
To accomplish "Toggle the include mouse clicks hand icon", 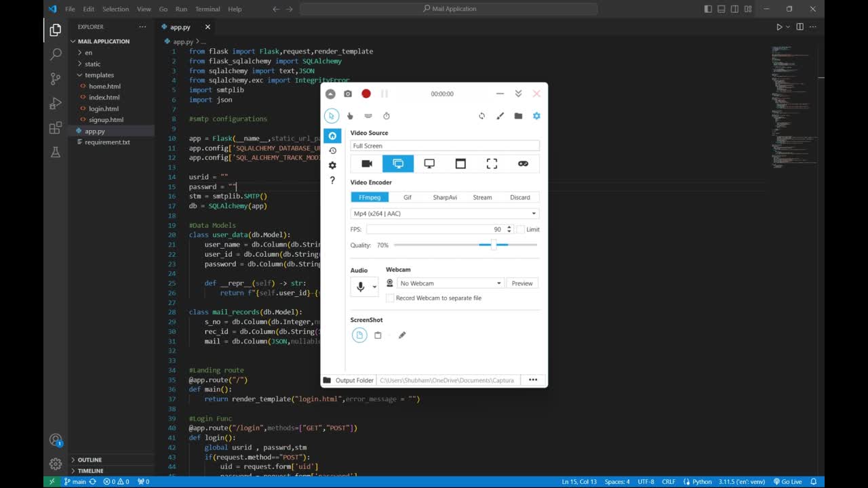I will (350, 116).
